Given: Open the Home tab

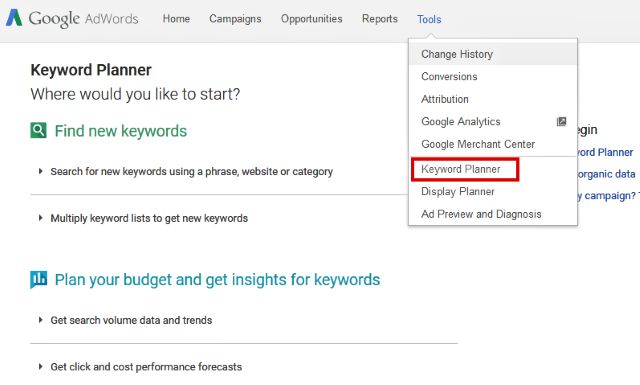Looking at the screenshot, I should 176,19.
